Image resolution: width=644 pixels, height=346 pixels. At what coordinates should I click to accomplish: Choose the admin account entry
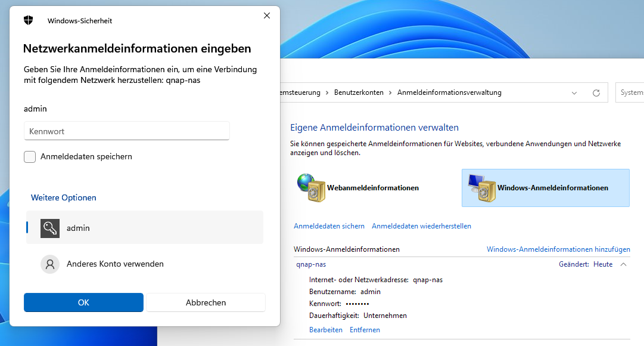[x=145, y=227]
